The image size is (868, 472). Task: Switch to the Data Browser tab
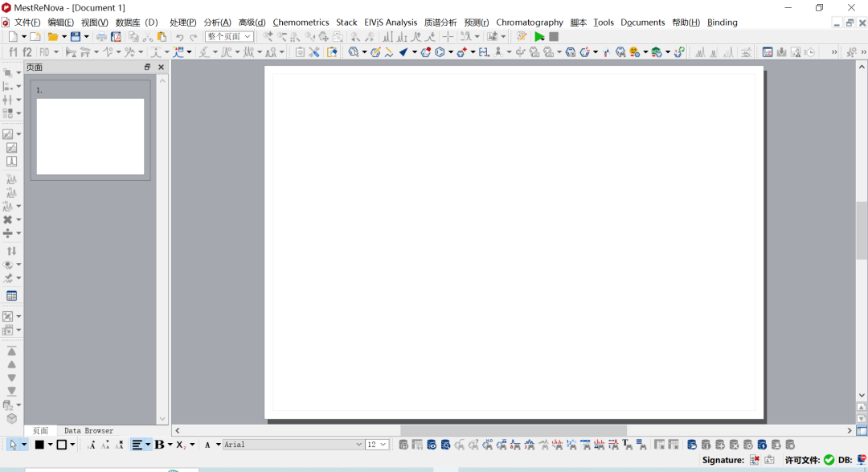[x=88, y=431]
